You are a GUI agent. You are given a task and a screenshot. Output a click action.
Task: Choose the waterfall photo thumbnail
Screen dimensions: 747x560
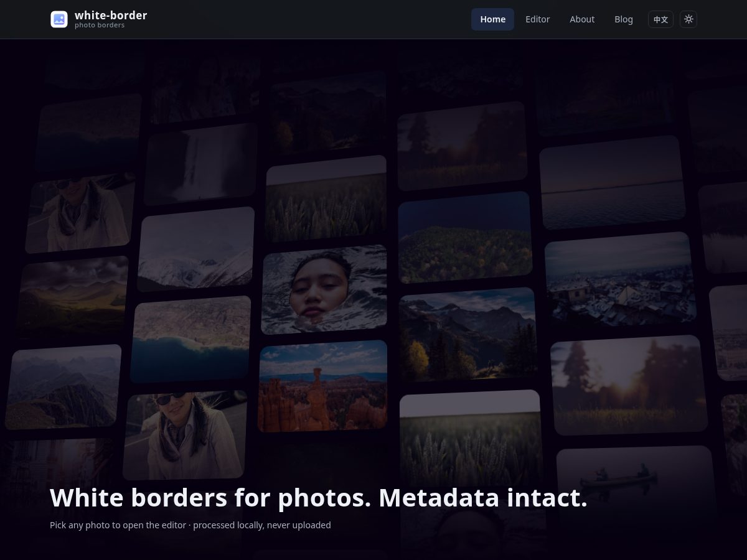click(x=201, y=164)
